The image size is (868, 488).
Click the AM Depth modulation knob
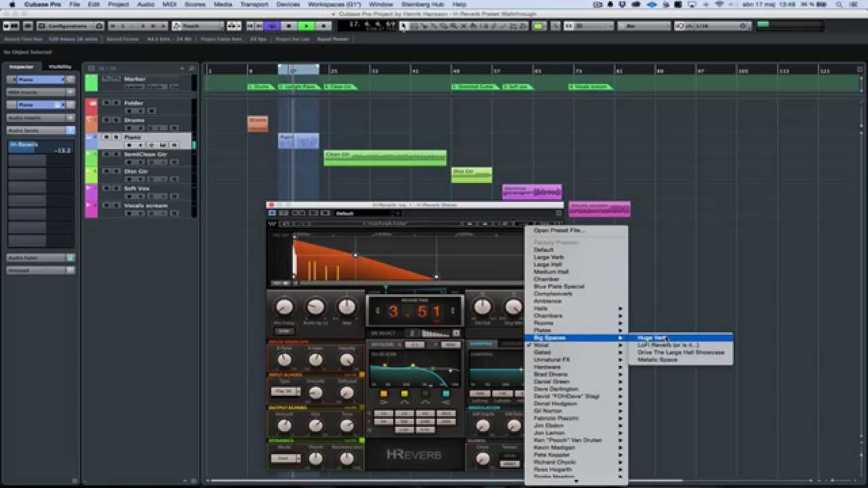482,426
